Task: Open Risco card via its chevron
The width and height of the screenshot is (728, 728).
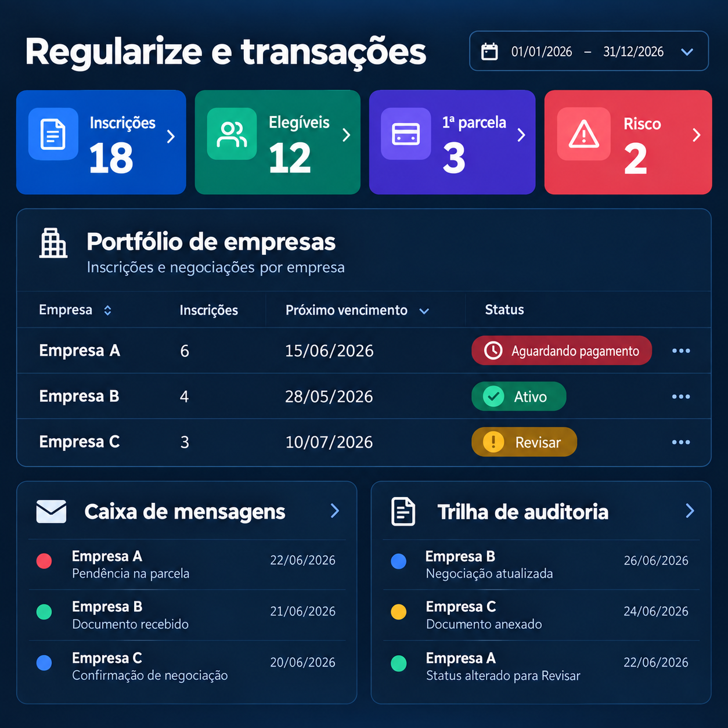Action: click(x=697, y=135)
